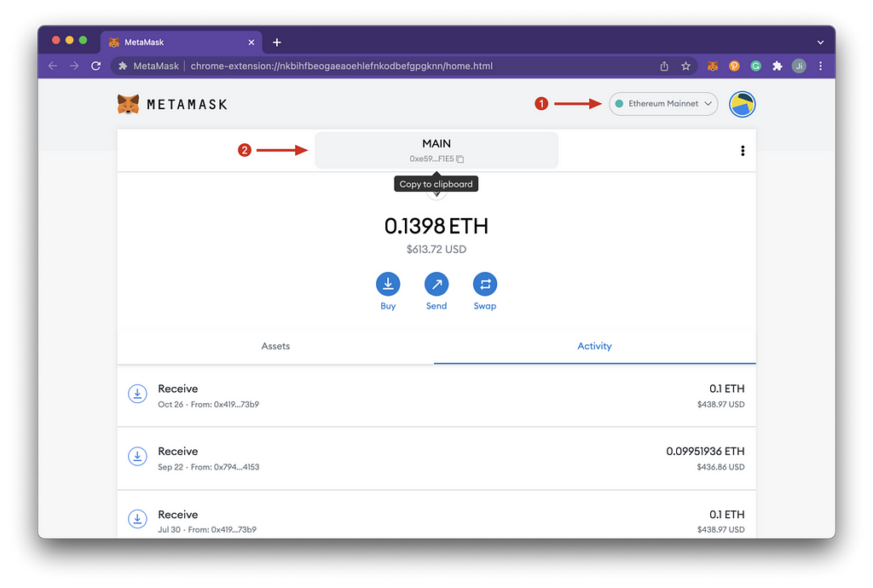Click the 0.09951936 ETH amount
873x588 pixels.
(705, 451)
